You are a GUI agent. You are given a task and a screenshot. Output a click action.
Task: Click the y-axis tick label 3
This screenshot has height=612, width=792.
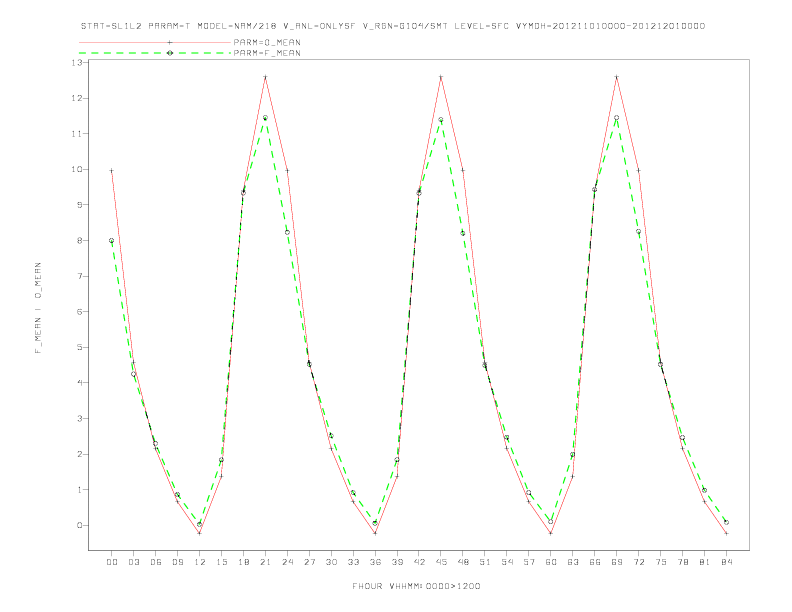click(x=80, y=419)
